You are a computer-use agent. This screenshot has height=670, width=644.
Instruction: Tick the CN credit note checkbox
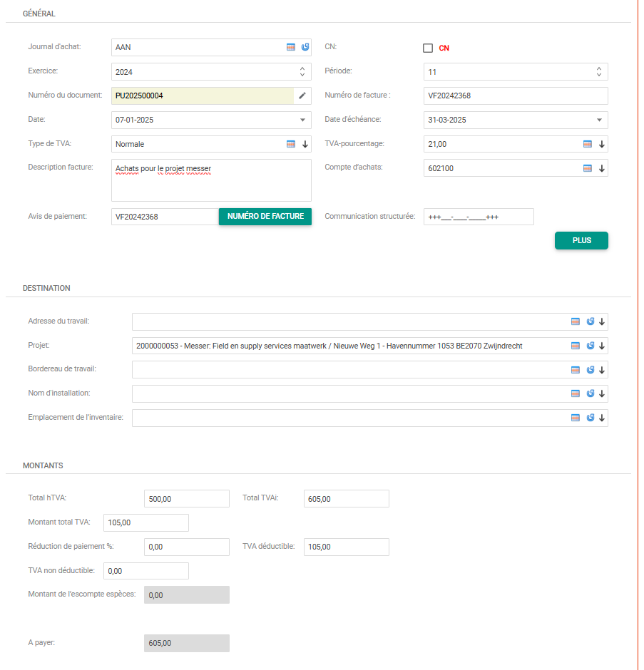point(428,48)
